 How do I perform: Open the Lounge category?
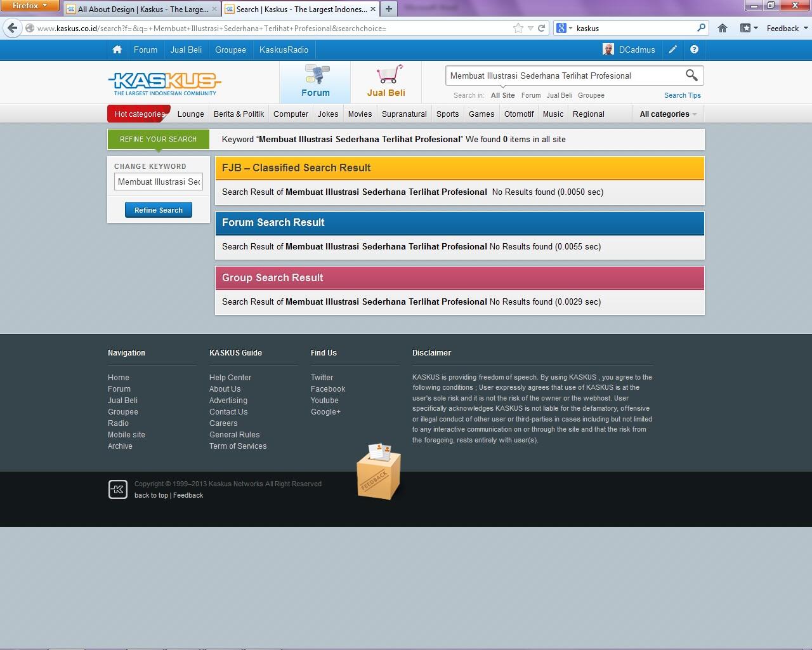coord(191,114)
